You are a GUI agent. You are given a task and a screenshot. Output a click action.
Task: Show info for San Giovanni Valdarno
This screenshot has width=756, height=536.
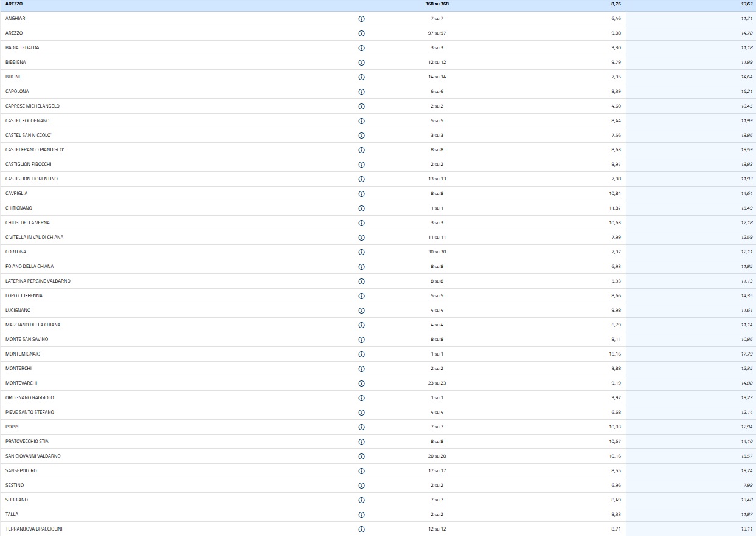point(361,456)
